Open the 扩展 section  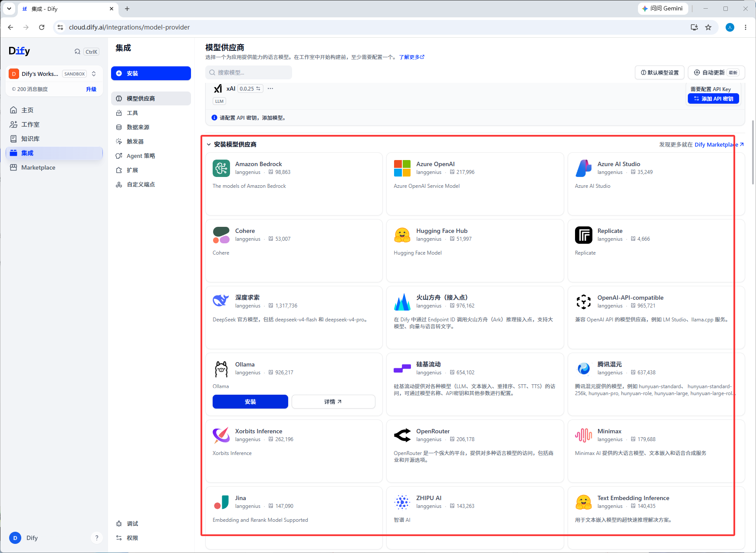coord(151,170)
